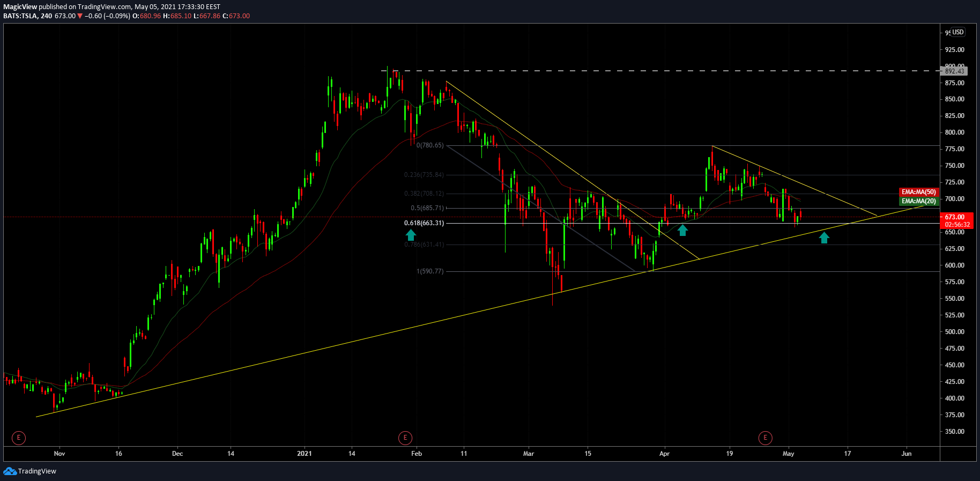
Task: Click the 02:56:32 countdown timer label
Action: [x=956, y=225]
